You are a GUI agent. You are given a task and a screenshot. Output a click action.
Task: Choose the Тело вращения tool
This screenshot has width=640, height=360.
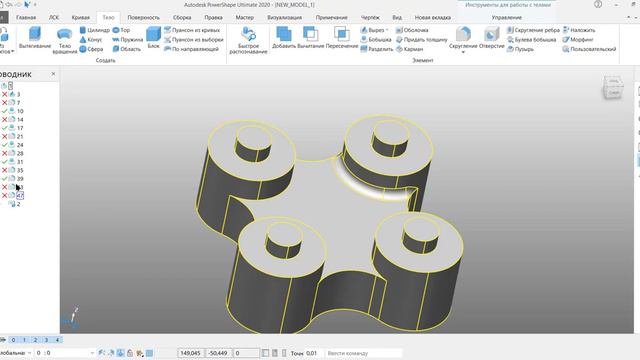pyautogui.click(x=64, y=41)
